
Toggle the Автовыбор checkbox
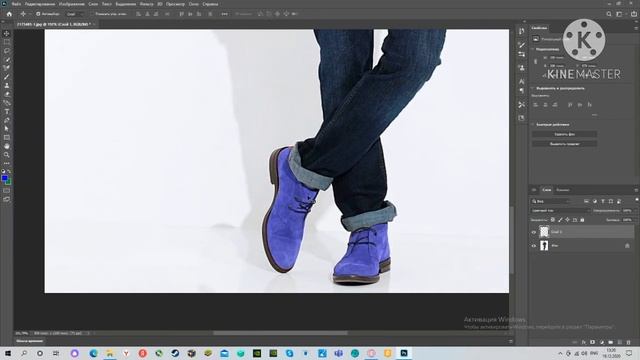click(x=38, y=14)
